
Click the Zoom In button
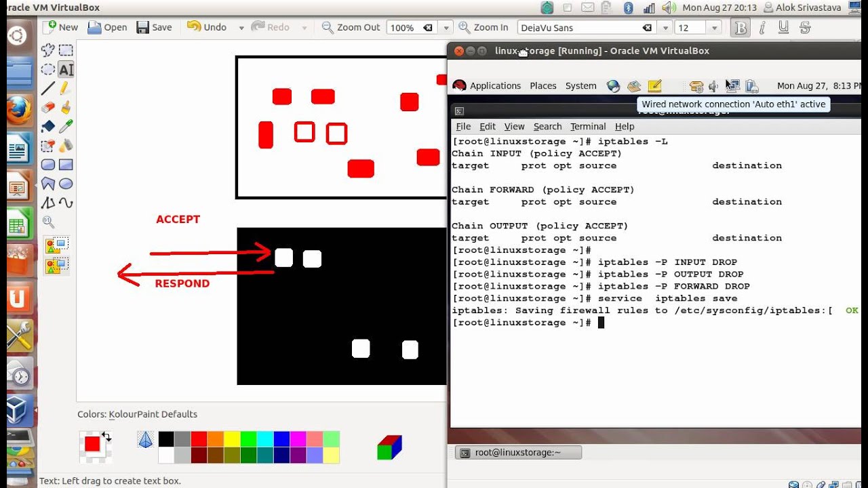pyautogui.click(x=484, y=27)
